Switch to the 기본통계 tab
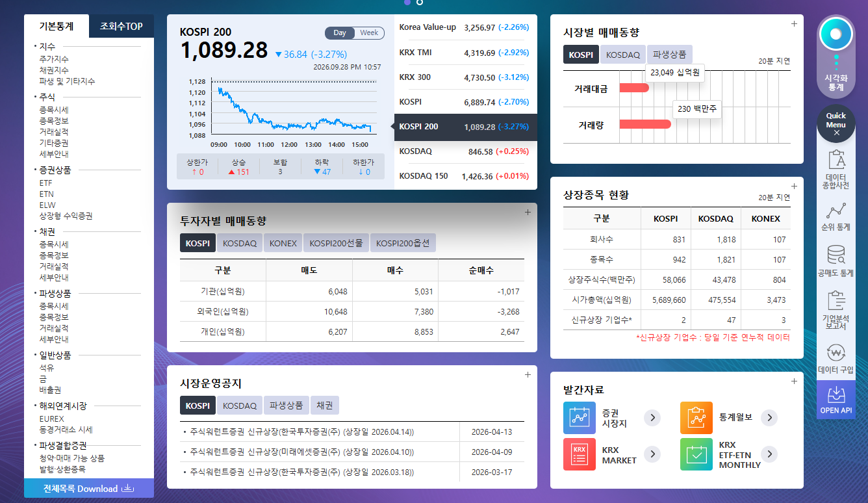The image size is (868, 503). coord(57,26)
